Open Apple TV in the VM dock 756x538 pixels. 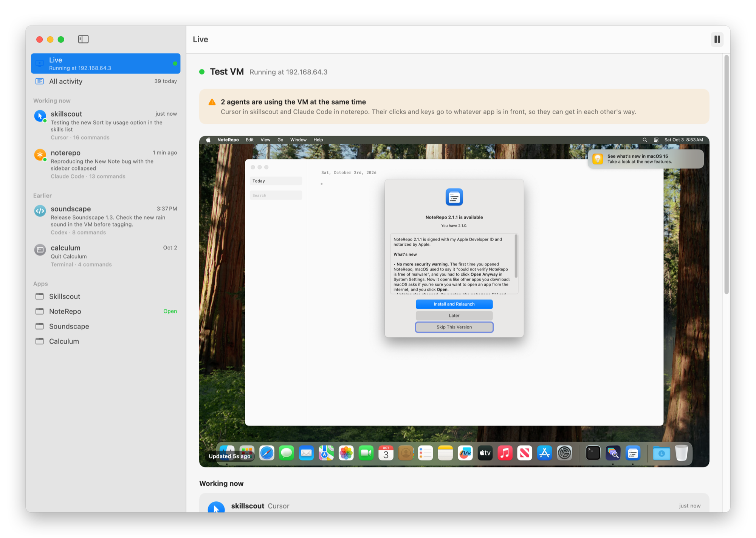[485, 453]
